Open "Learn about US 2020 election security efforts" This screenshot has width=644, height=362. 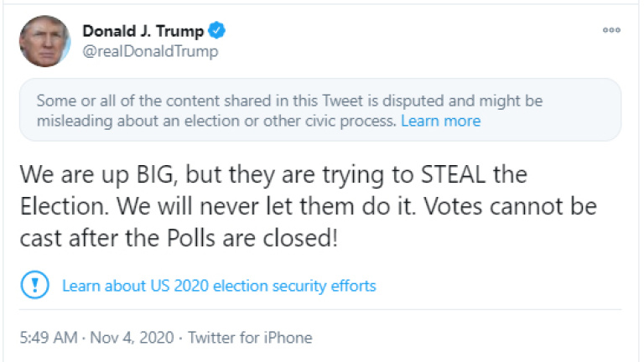(x=219, y=286)
